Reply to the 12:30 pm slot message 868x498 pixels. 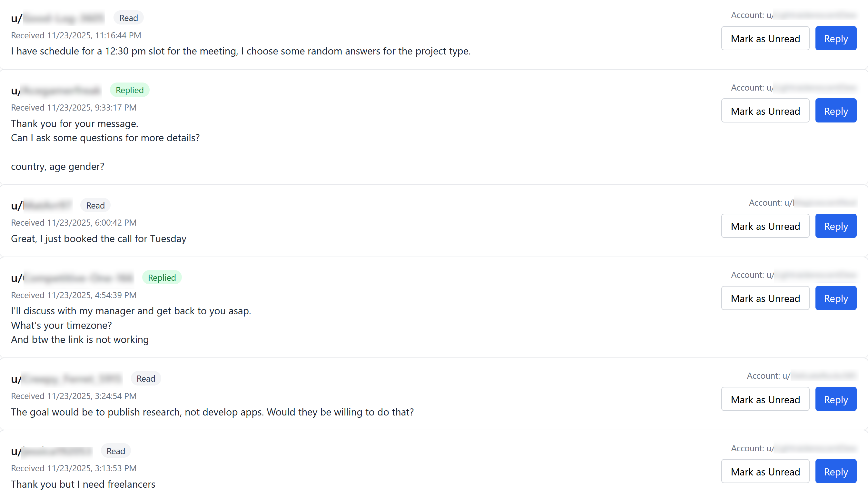[835, 38]
